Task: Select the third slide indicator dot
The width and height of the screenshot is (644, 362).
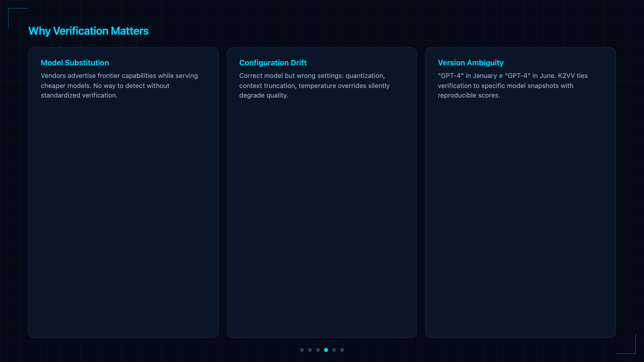Action: 318,350
